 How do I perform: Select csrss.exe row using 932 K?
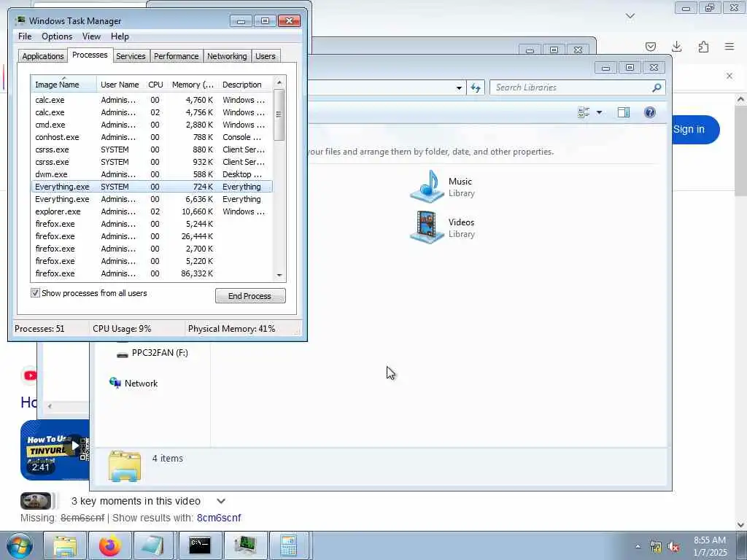coord(152,162)
